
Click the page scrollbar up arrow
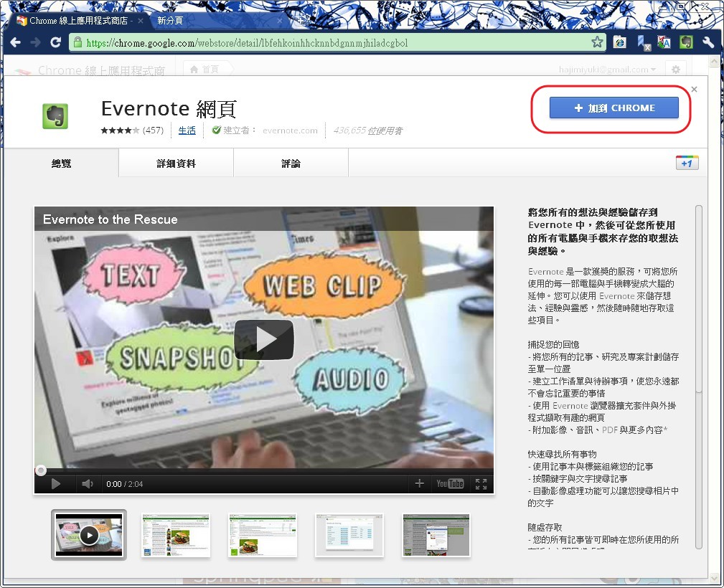[x=715, y=61]
